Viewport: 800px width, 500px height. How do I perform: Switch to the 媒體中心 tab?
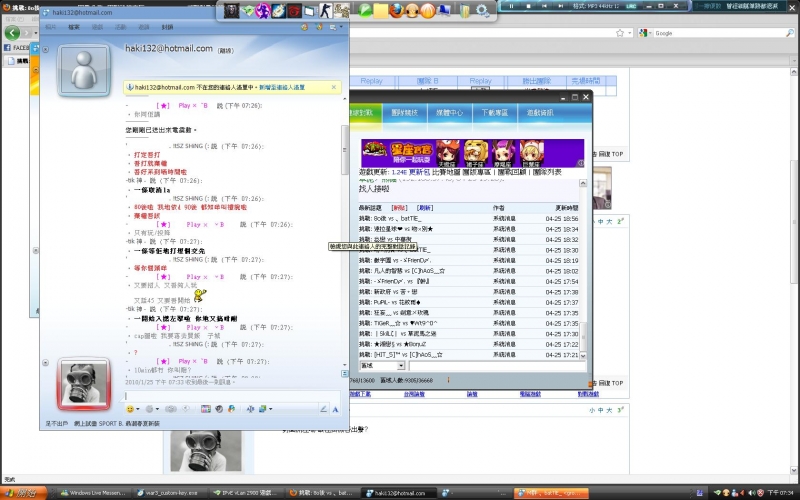(449, 113)
